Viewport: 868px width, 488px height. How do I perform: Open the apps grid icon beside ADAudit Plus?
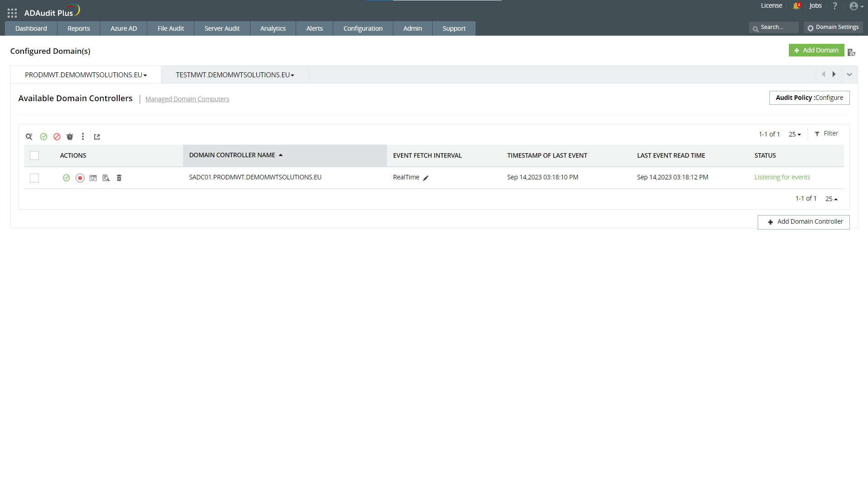pyautogui.click(x=12, y=13)
